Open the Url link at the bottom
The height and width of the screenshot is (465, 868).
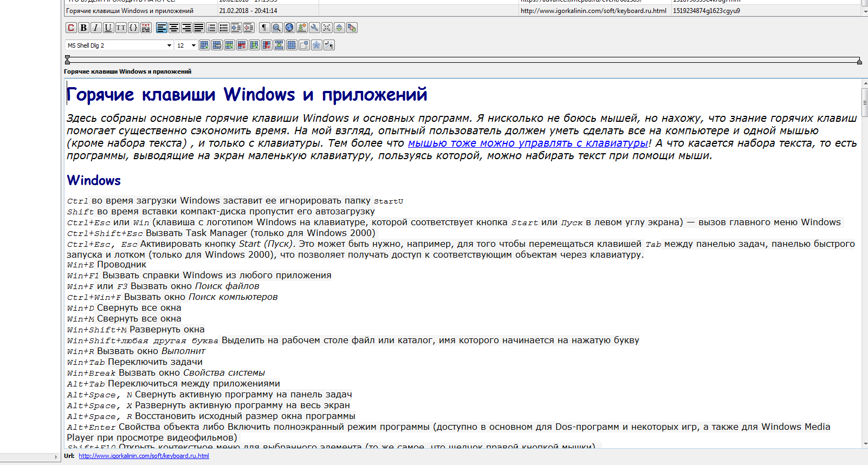144,456
